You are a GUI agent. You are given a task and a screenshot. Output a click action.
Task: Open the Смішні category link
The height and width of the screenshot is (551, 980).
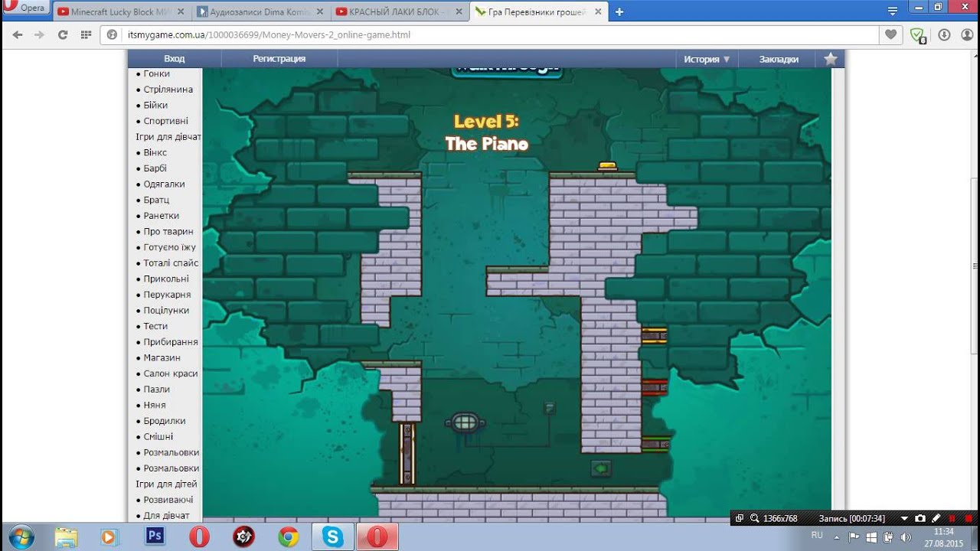158,437
